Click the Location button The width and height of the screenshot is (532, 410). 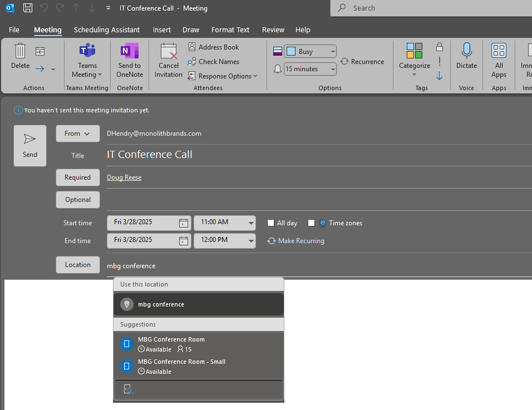coord(78,265)
